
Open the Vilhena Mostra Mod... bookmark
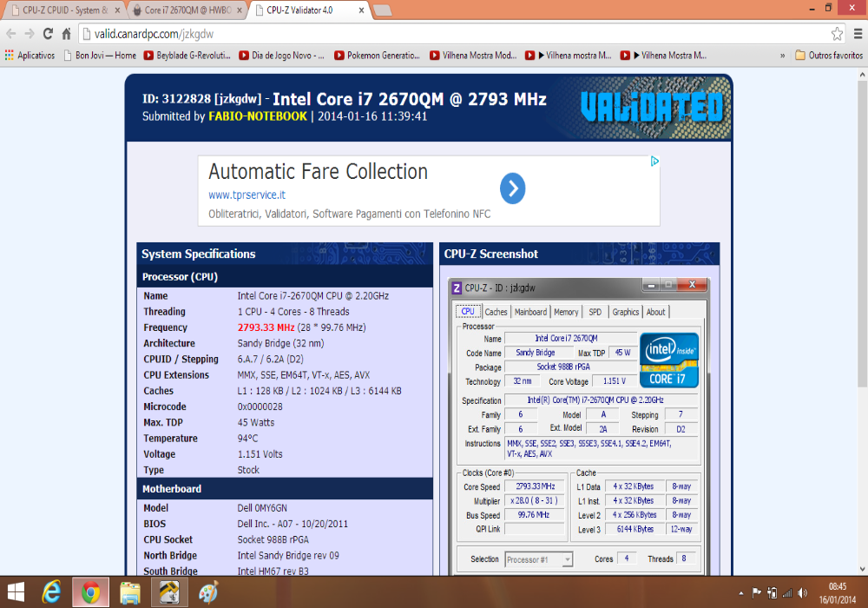click(473, 56)
